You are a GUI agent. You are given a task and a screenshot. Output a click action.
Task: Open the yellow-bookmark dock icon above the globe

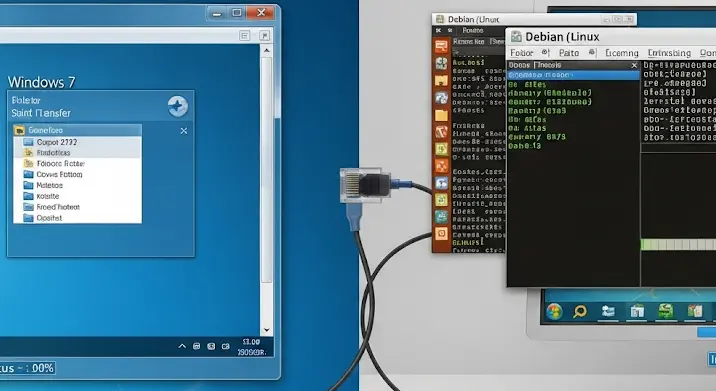point(441,80)
